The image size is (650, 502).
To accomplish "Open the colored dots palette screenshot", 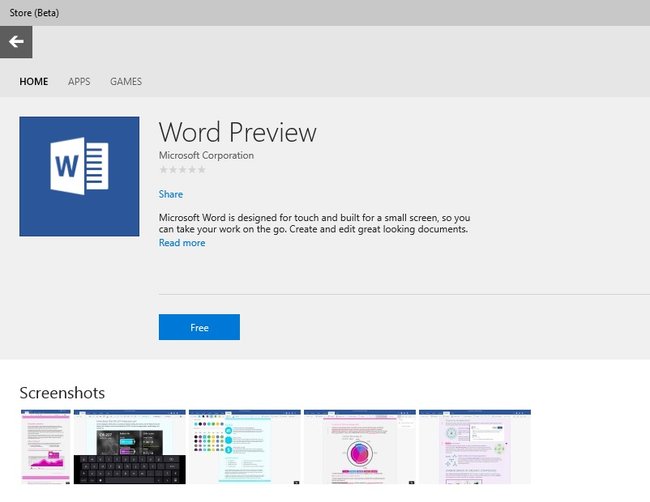I will pos(245,447).
